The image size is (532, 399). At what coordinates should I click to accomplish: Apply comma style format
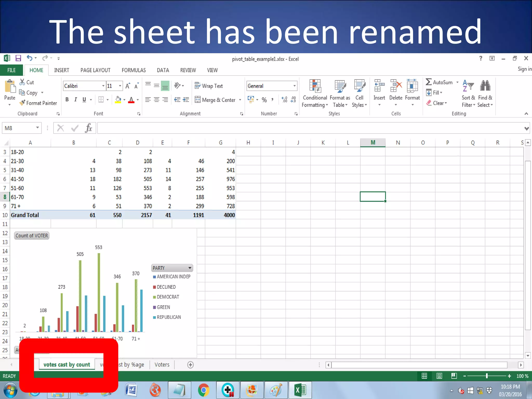coord(272,100)
